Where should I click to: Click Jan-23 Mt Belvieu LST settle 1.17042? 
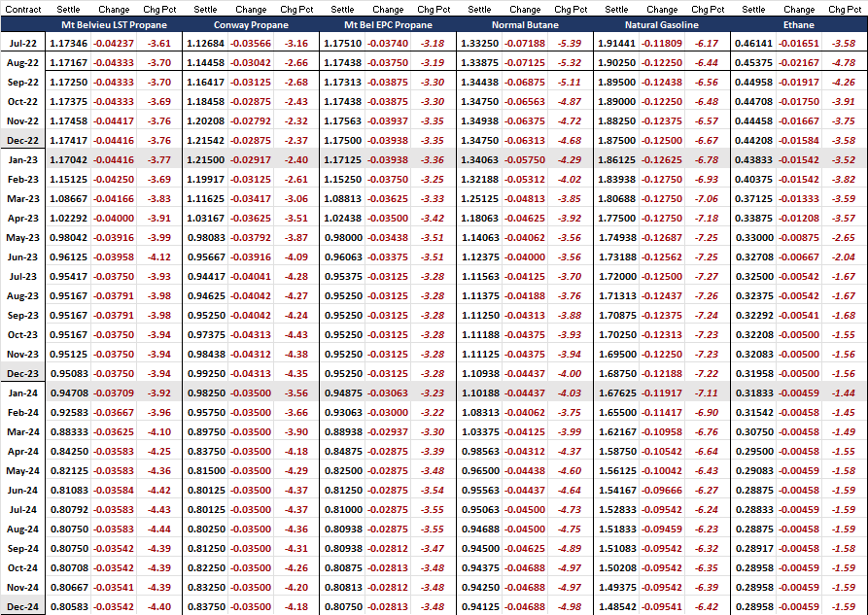(x=69, y=160)
